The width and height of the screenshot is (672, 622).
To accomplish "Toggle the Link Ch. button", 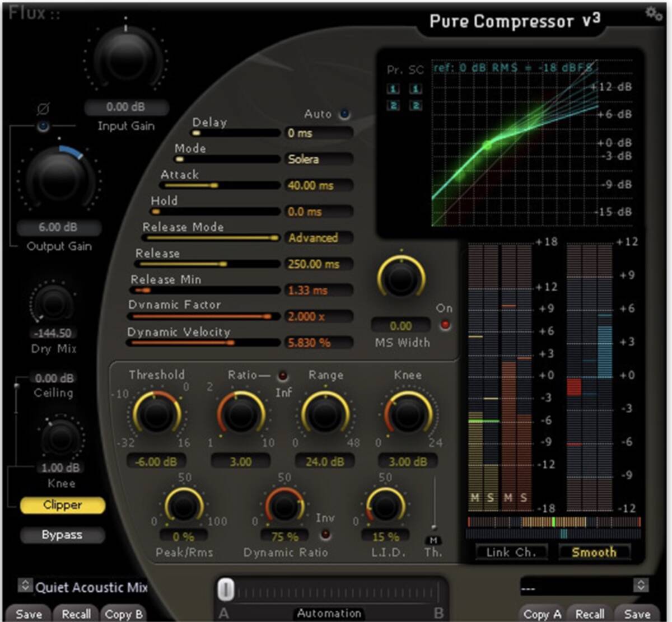I will 511,552.
